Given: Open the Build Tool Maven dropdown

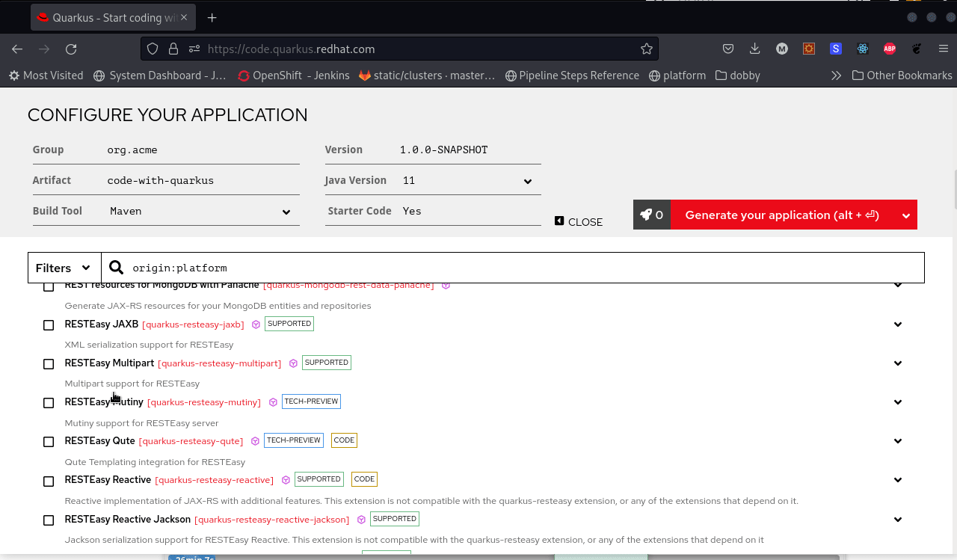Looking at the screenshot, I should coord(200,212).
